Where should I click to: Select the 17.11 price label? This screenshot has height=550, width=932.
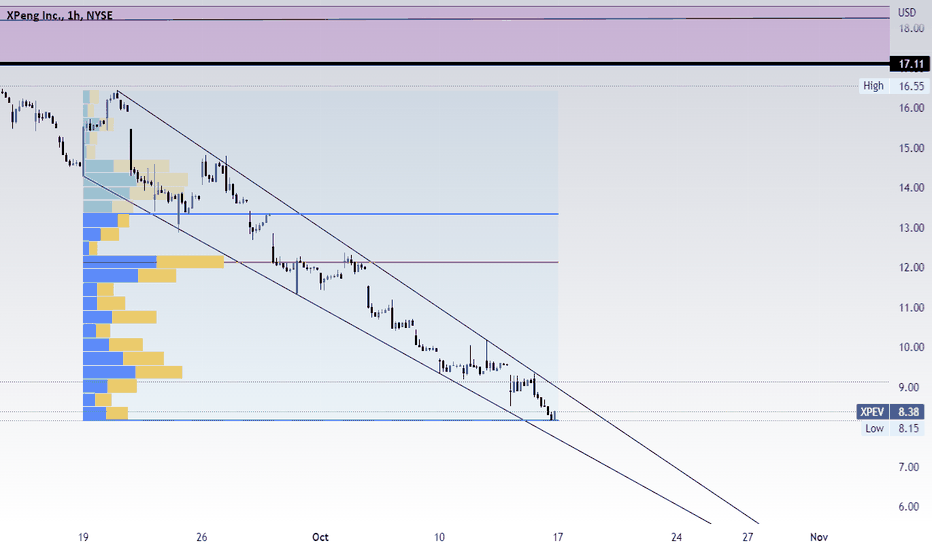[x=911, y=64]
